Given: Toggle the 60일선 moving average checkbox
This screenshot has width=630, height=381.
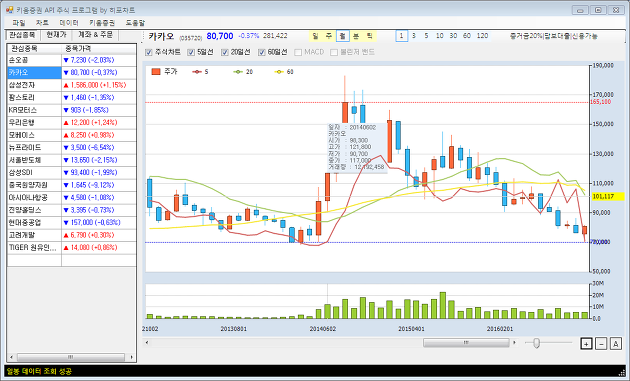Looking at the screenshot, I should pyautogui.click(x=262, y=52).
